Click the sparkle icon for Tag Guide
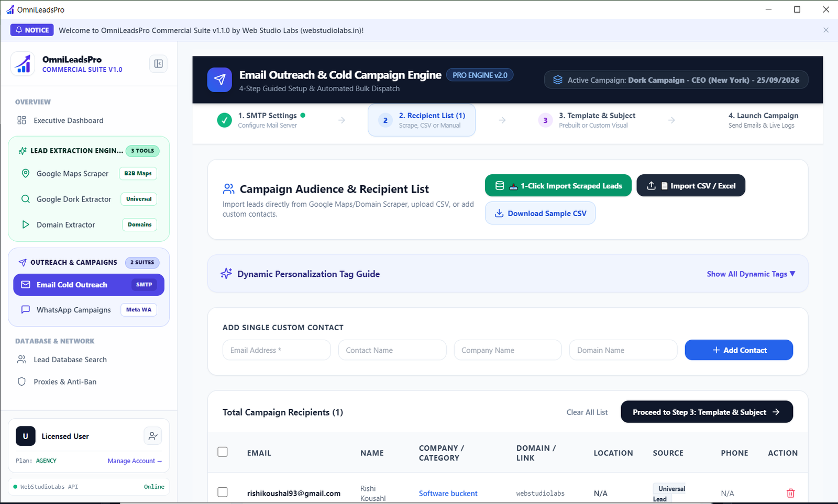Viewport: 838px width, 504px height. pyautogui.click(x=226, y=274)
